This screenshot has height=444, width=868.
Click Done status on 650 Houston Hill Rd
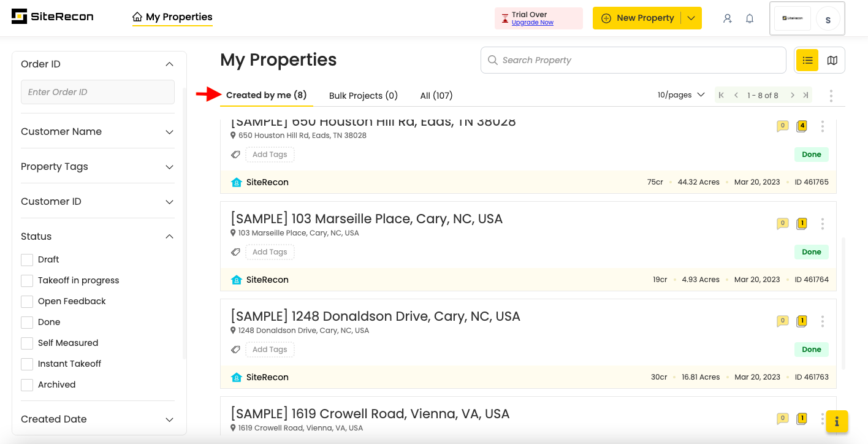pos(812,155)
